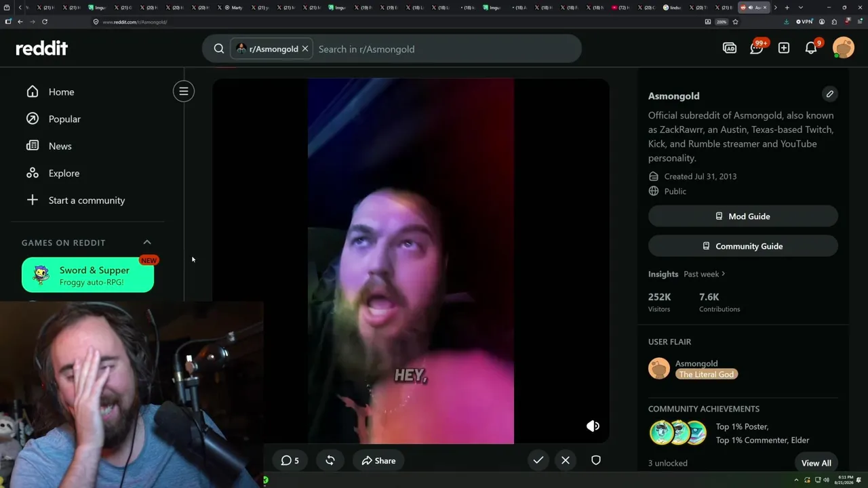
Task: Open the Mod Guide
Action: point(743,216)
